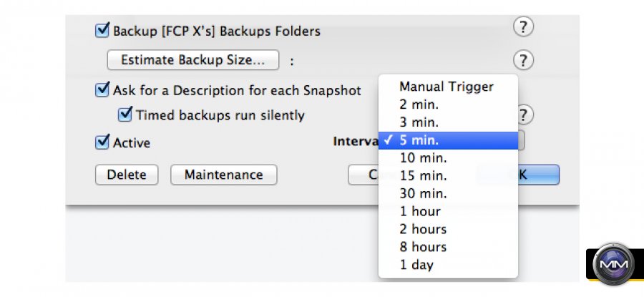Screen dimensions: 644x297
Task: Set backup interval to 1 hour
Action: click(x=420, y=212)
